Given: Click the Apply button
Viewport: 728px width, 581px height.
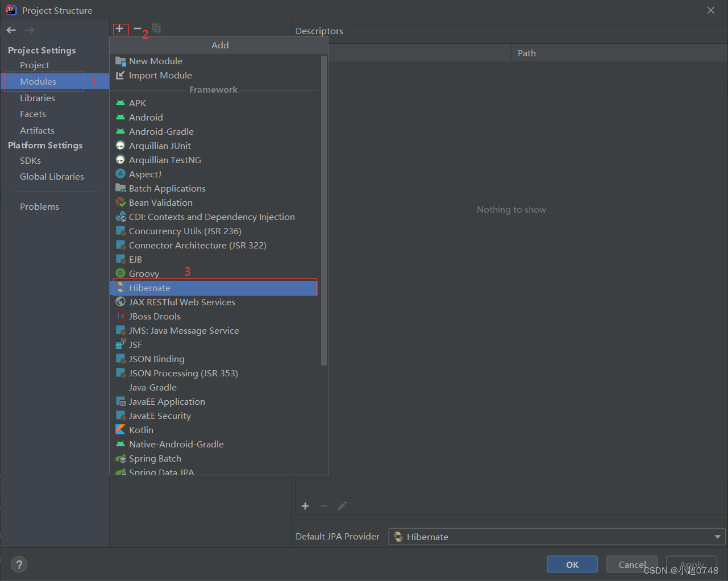Looking at the screenshot, I should pyautogui.click(x=692, y=565).
